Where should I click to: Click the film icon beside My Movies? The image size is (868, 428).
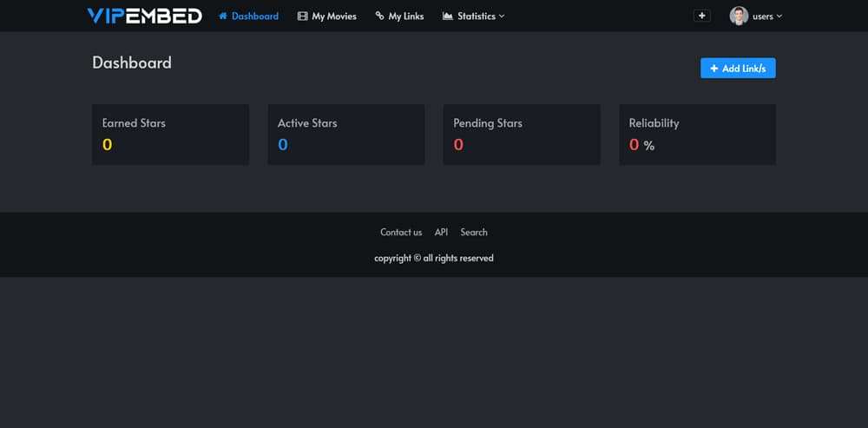(x=302, y=16)
